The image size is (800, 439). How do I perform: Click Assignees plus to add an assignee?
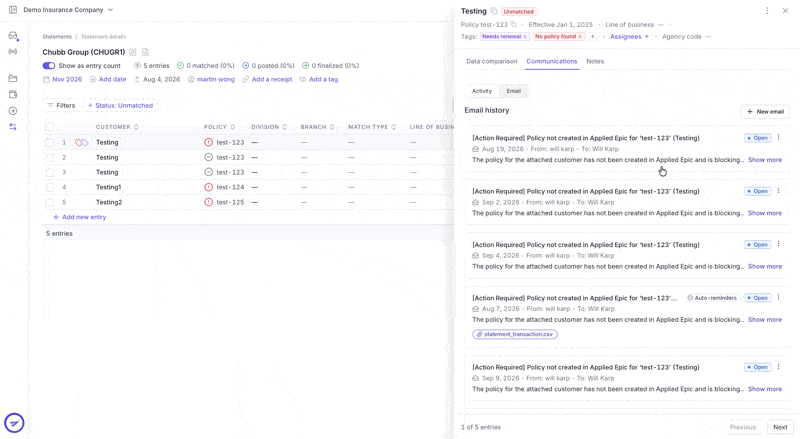pyautogui.click(x=630, y=37)
